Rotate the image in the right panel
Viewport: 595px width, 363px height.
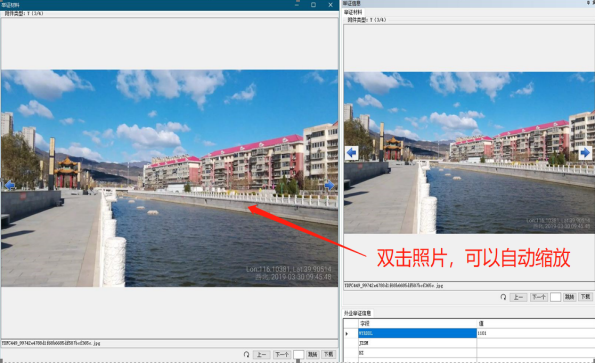pyautogui.click(x=503, y=297)
